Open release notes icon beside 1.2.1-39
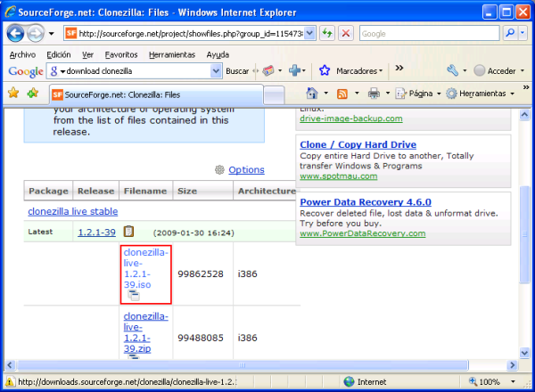Screen dimensions: 535x392 129,231
